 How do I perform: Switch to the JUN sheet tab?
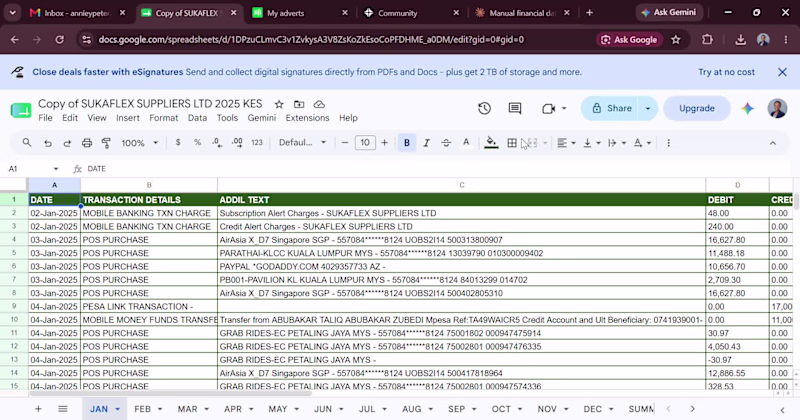tap(322, 409)
